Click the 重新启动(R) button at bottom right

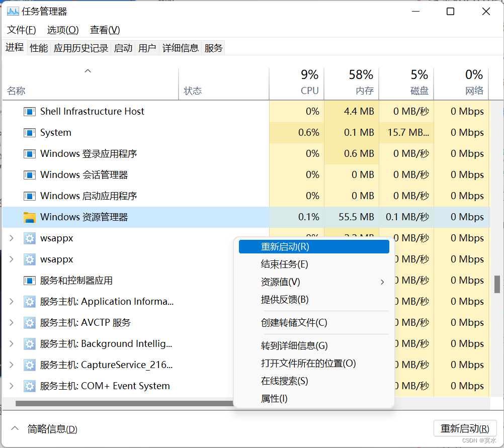point(465,428)
